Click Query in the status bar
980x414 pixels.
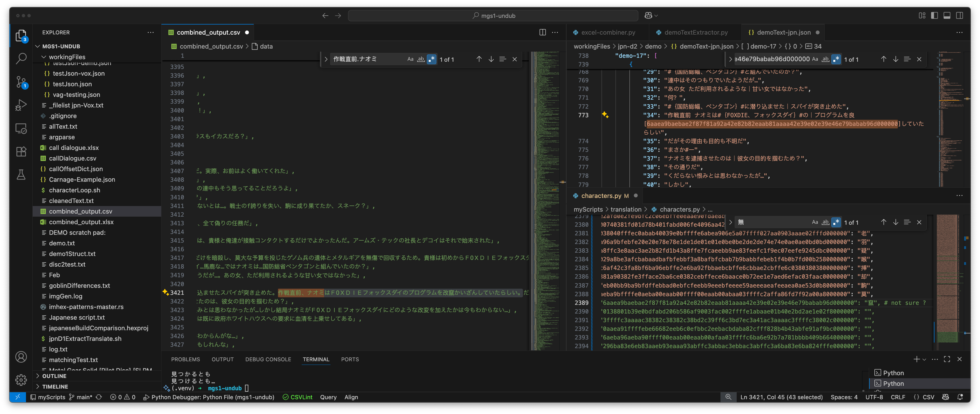click(328, 397)
